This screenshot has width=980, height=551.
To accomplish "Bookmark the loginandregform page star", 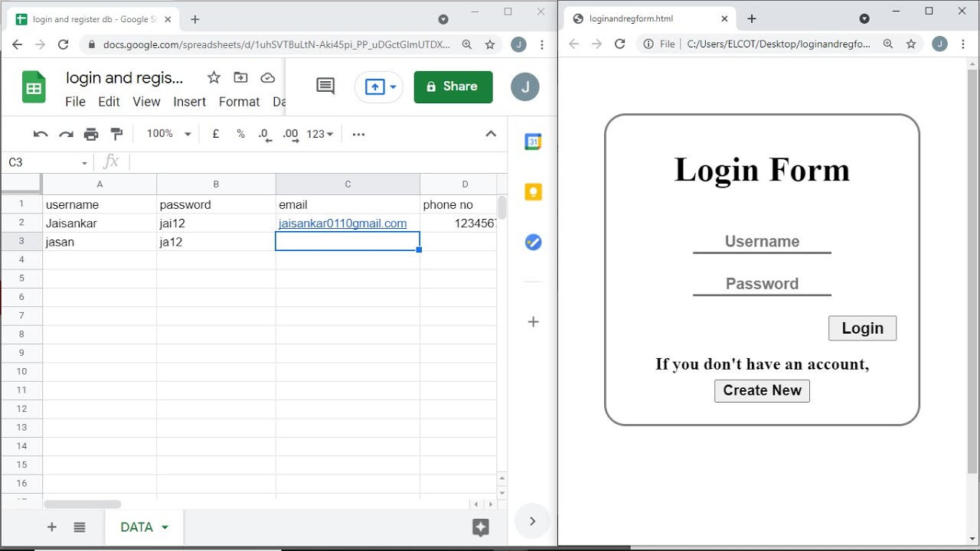I will [911, 44].
